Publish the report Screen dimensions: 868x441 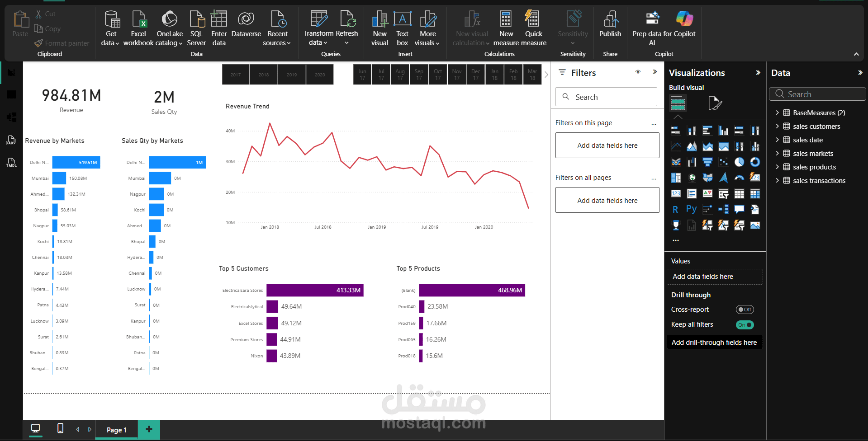coord(610,24)
